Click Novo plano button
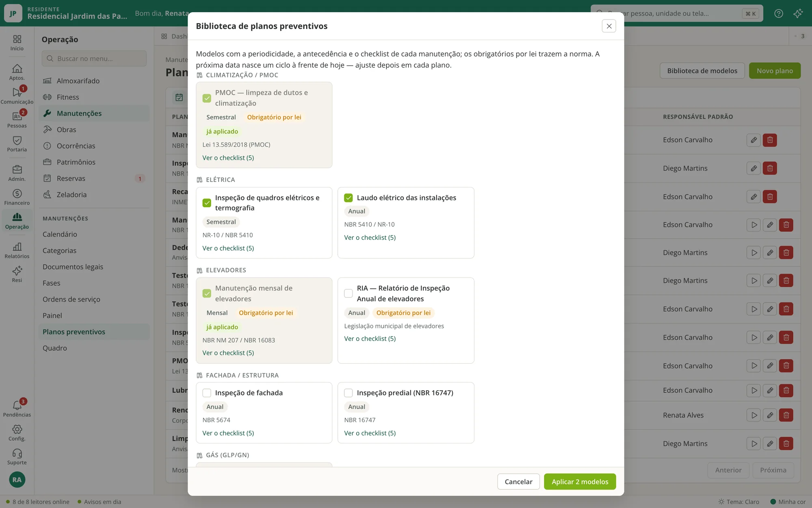This screenshot has height=508, width=812. [775, 71]
